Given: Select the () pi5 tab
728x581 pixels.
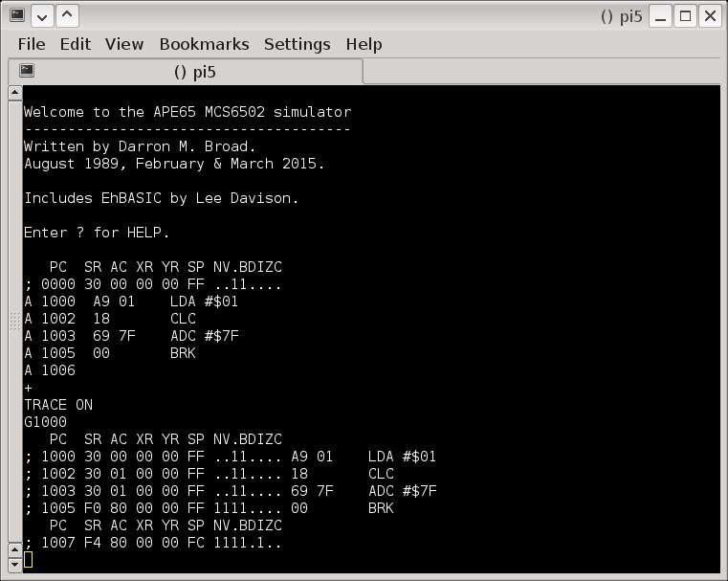Looking at the screenshot, I should coord(186,72).
